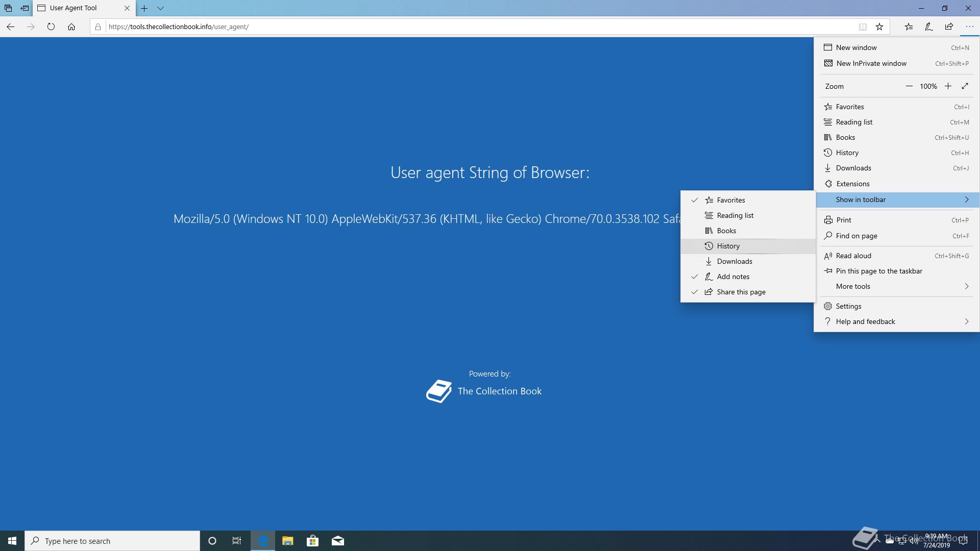
Task: Open Settings from the menu
Action: tap(848, 306)
